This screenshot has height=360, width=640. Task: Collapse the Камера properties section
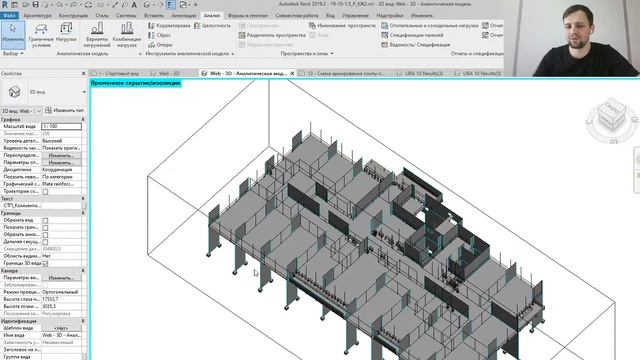(x=83, y=271)
